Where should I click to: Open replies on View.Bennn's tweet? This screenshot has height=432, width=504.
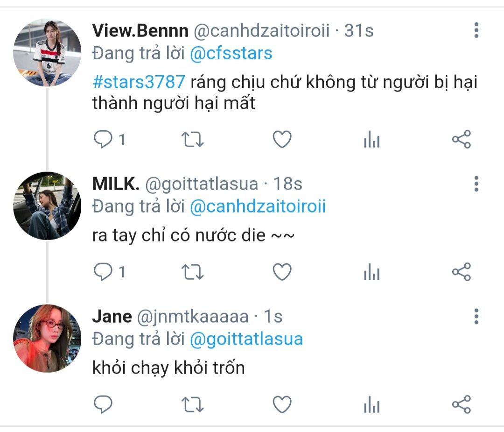(x=103, y=140)
